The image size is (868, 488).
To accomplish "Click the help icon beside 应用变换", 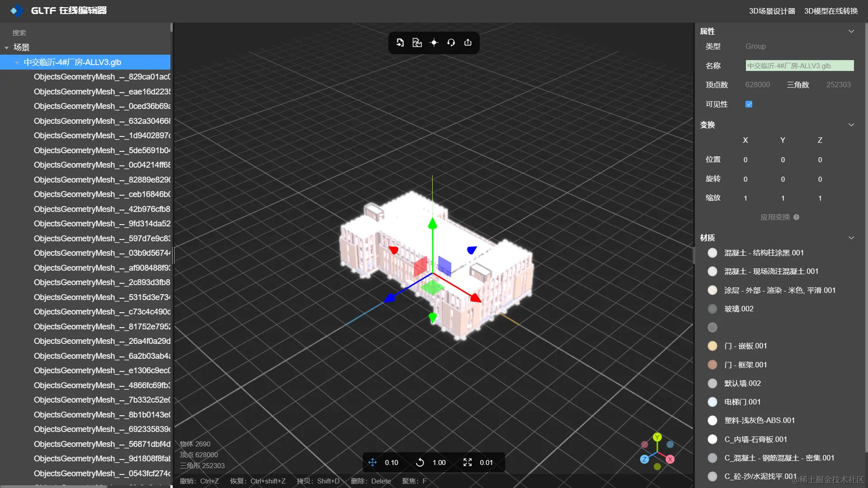I will pos(796,217).
